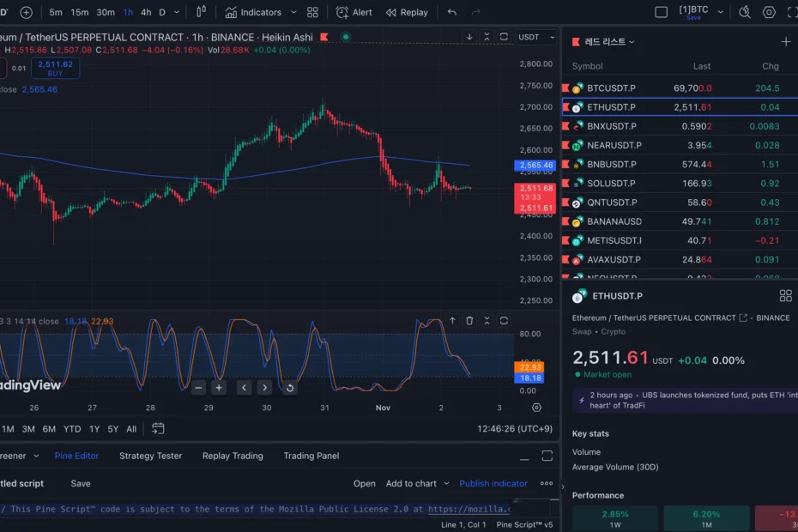
Task: Click the 0.01 order quantity field
Action: pyautogui.click(x=19, y=69)
